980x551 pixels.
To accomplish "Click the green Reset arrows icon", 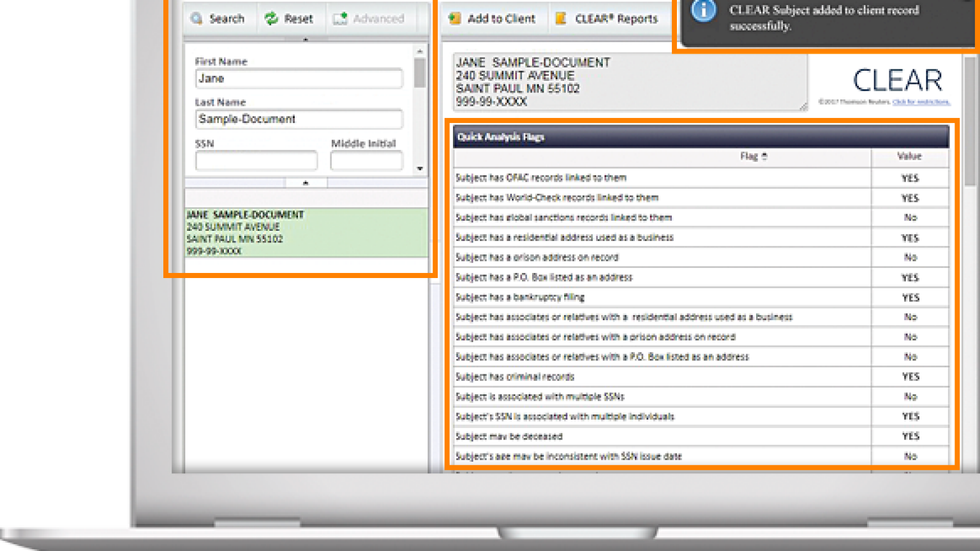I will point(272,18).
